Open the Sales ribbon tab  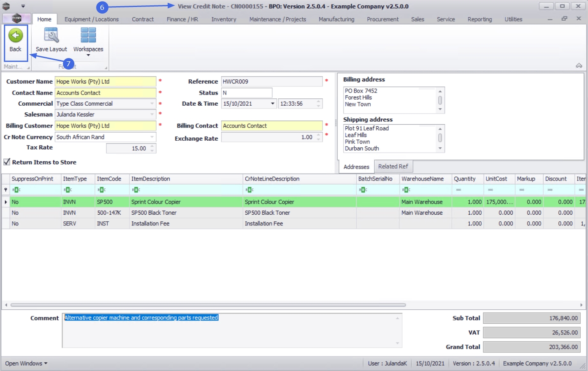click(x=417, y=19)
